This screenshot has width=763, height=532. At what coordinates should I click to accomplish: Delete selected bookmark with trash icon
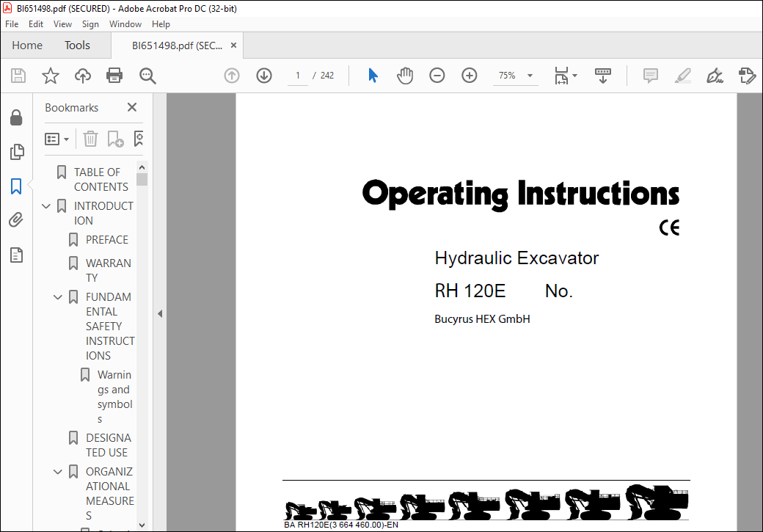point(90,139)
